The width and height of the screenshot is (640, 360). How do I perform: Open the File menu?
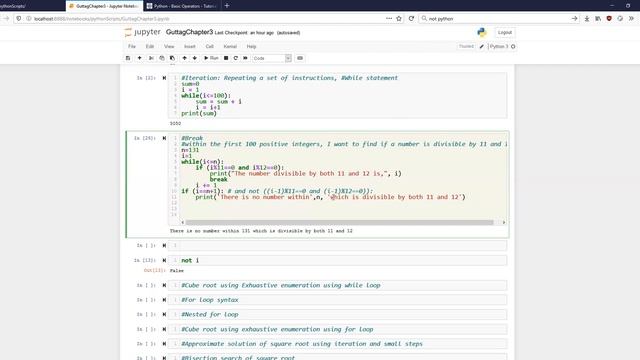pyautogui.click(x=132, y=47)
